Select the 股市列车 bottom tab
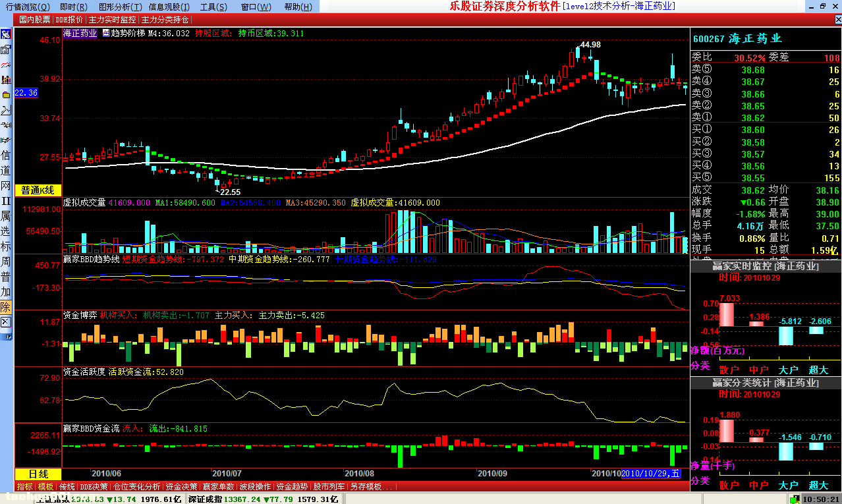The width and height of the screenshot is (842, 504). click(x=329, y=487)
